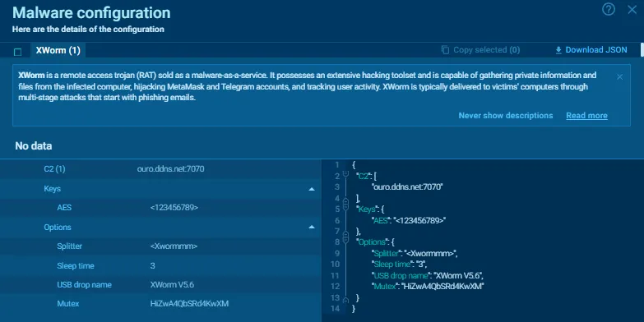Image resolution: width=644 pixels, height=322 pixels.
Task: Click the JSON line number 1
Action: (337, 165)
